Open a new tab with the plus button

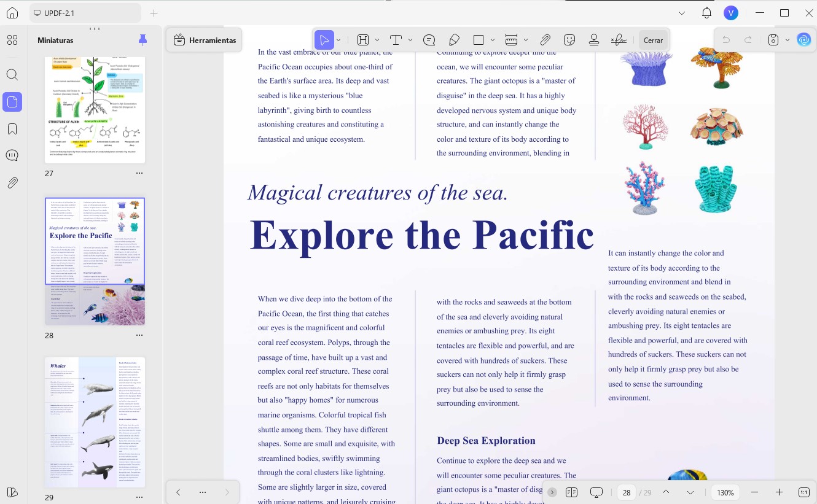click(154, 13)
